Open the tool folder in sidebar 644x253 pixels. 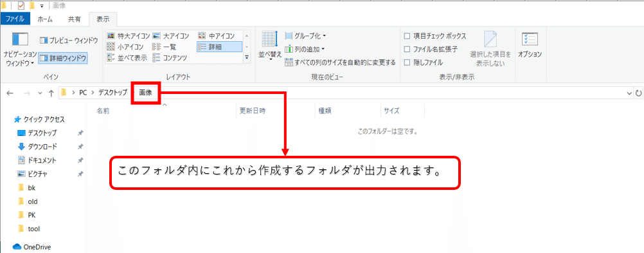tap(29, 229)
